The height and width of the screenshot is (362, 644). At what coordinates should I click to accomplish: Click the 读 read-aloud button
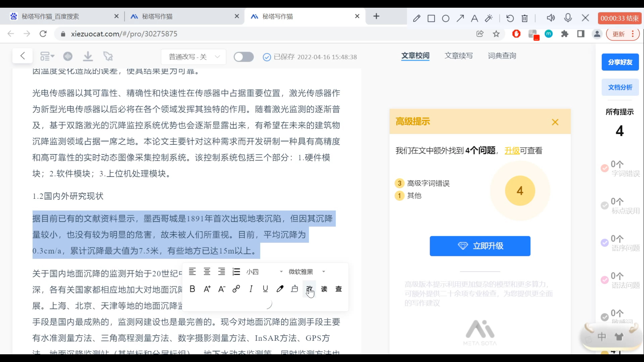click(x=324, y=289)
